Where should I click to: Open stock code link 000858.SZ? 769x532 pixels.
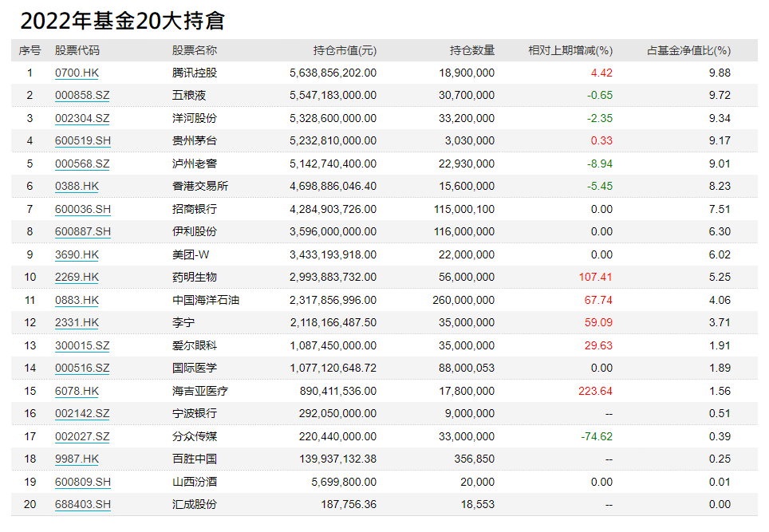coord(82,96)
